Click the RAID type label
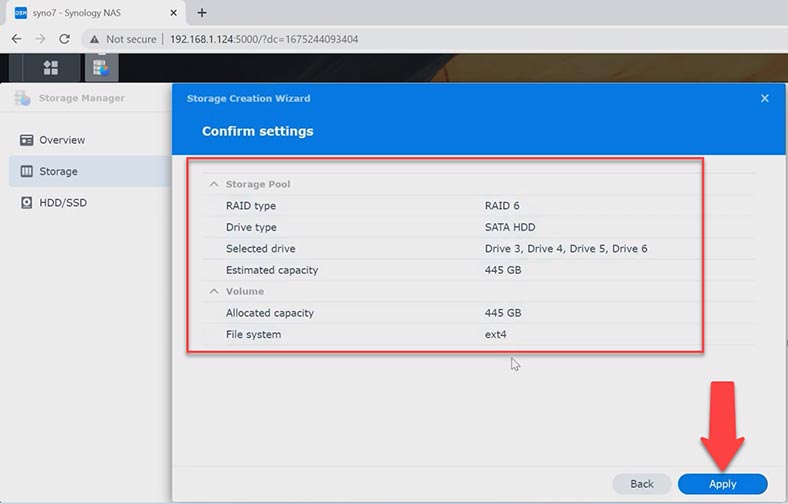788x504 pixels. (251, 206)
